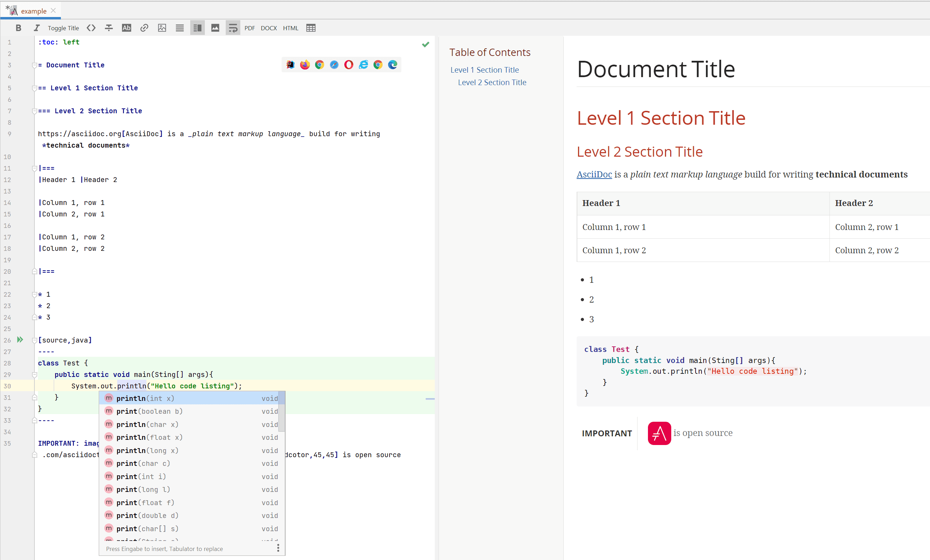Toggle soft wrap for the editor

click(x=233, y=27)
